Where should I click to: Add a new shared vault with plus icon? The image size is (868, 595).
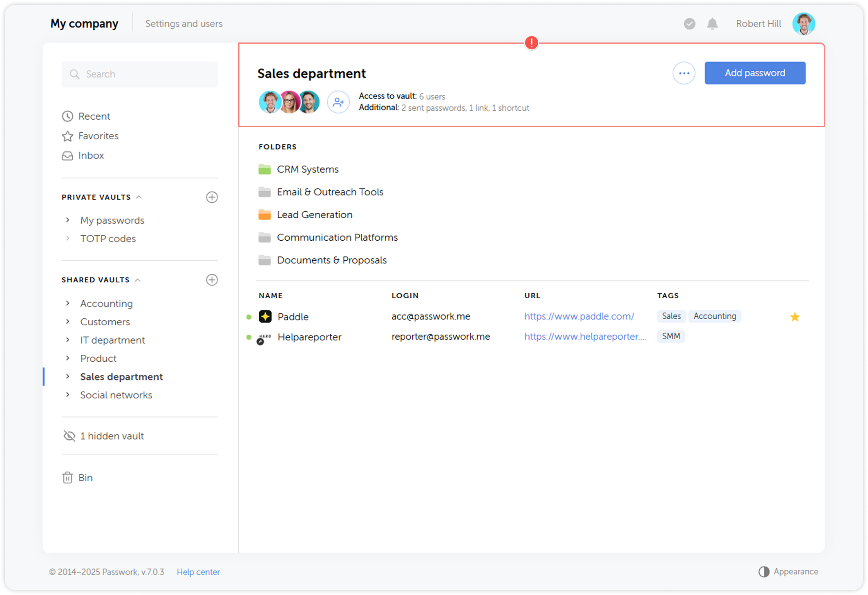212,280
